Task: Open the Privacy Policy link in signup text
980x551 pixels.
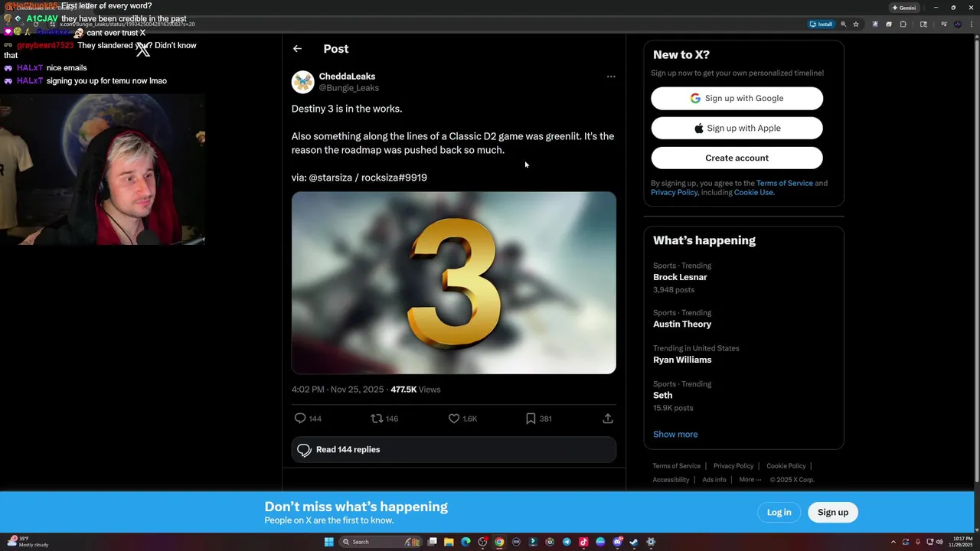Action: (674, 192)
